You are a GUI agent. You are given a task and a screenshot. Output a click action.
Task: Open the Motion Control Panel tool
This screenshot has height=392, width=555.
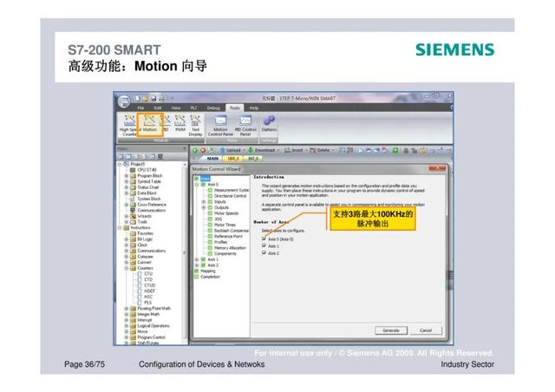pos(220,126)
